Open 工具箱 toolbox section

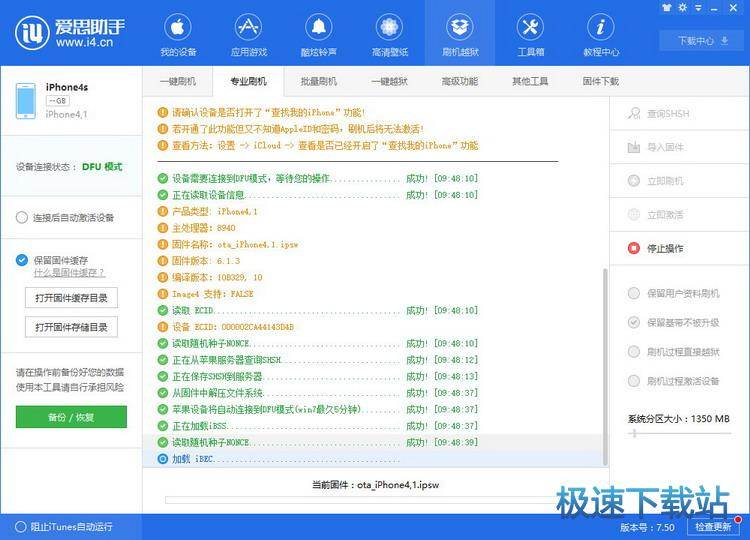530,35
